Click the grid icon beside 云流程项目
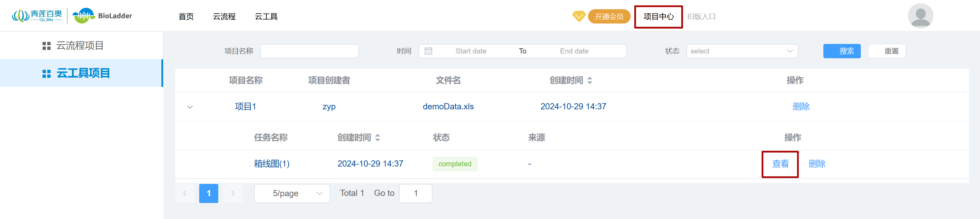The height and width of the screenshot is (219, 980). point(46,46)
